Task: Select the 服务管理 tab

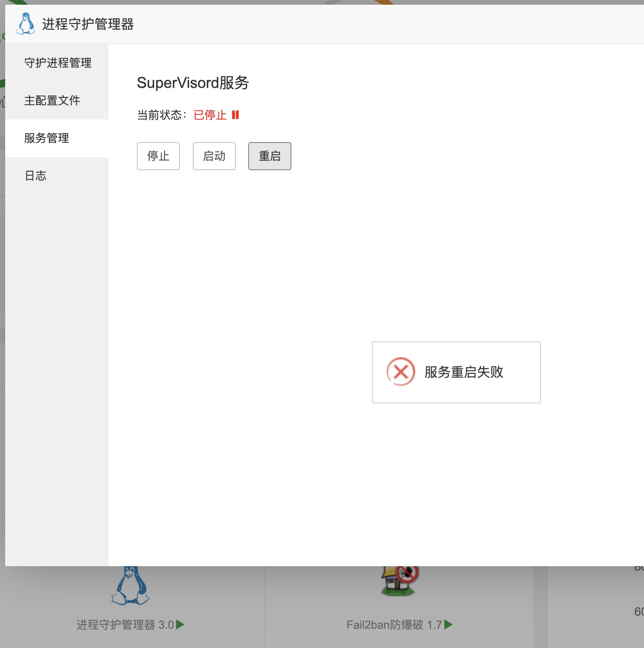Action: coord(57,138)
